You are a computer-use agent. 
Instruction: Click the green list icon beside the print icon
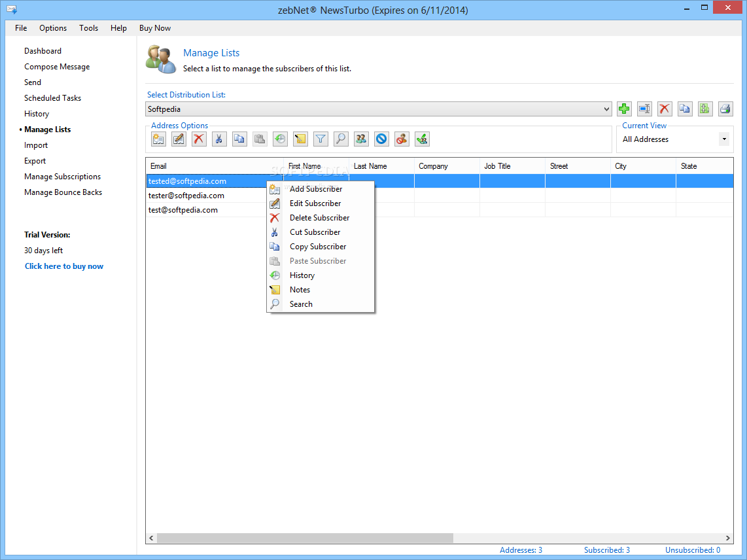point(704,109)
